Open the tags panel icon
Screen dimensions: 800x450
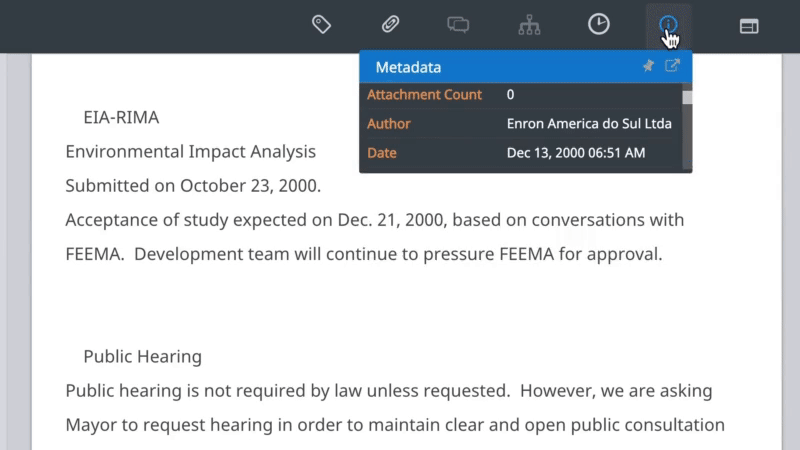pos(321,24)
